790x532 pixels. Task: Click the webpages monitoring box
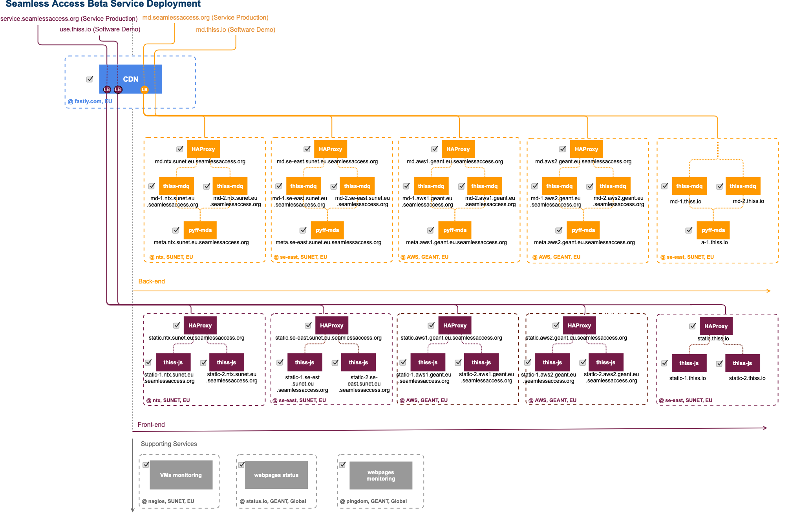(x=381, y=475)
